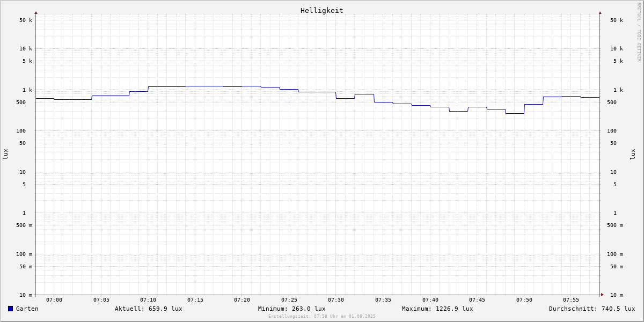
Task: Click the 07:25 time axis label
Action: (x=289, y=300)
